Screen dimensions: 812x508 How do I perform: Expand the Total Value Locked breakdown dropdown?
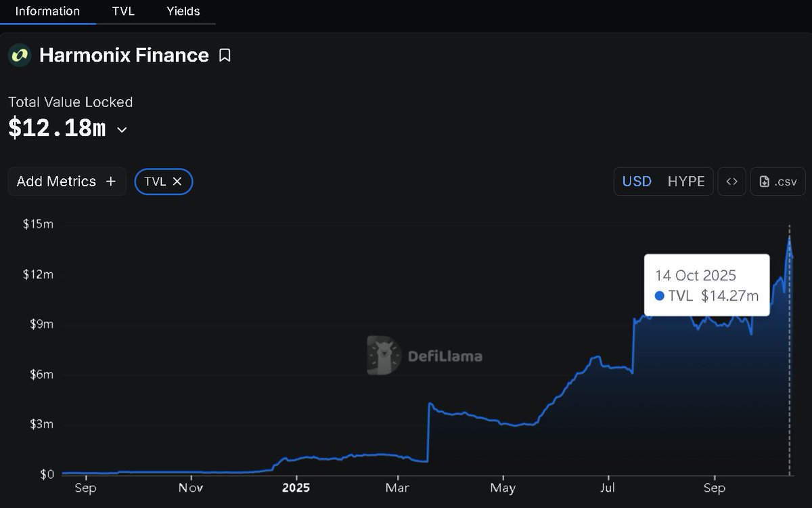click(x=120, y=129)
